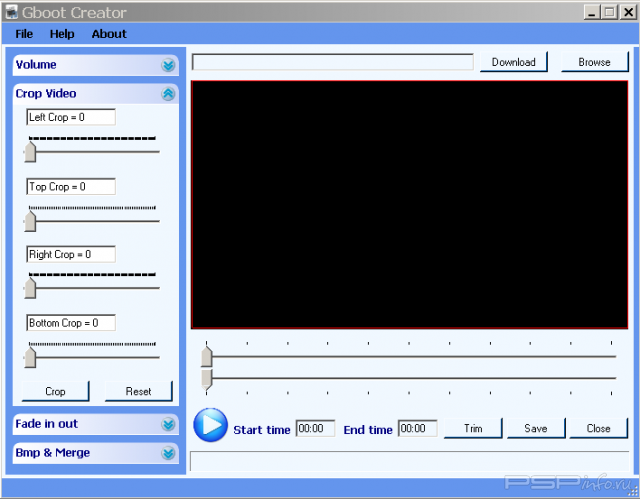
Task: Click the video URL path field
Action: pos(332,62)
